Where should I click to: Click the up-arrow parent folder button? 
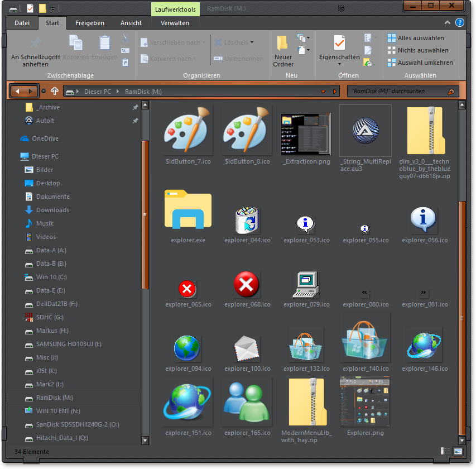click(54, 91)
